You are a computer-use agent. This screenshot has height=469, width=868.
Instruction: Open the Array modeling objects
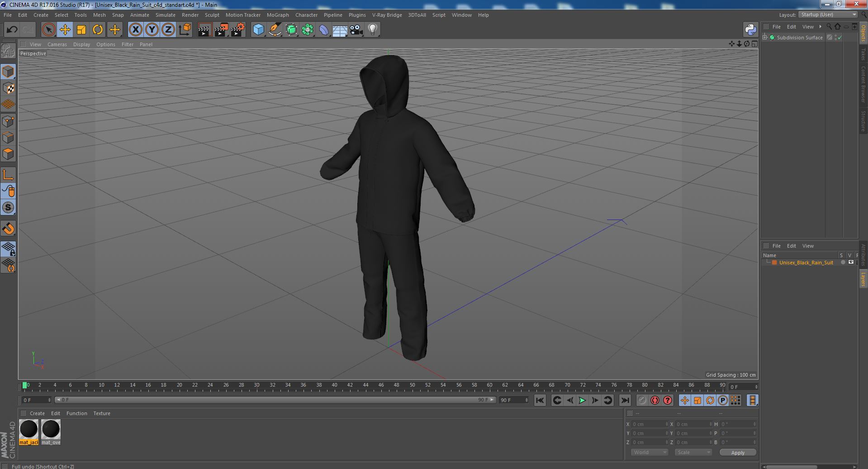tap(308, 30)
